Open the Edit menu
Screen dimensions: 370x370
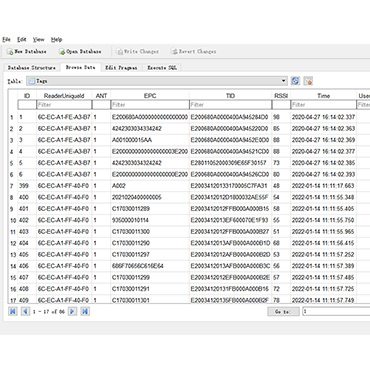click(x=22, y=39)
